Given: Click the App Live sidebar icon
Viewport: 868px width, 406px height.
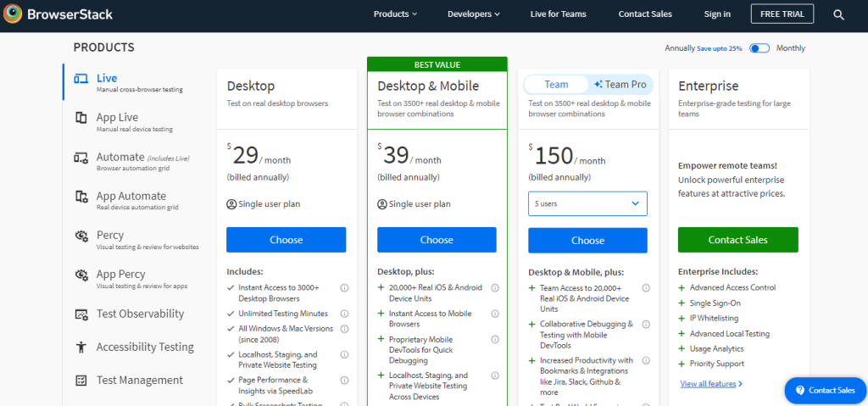Looking at the screenshot, I should pyautogui.click(x=81, y=118).
